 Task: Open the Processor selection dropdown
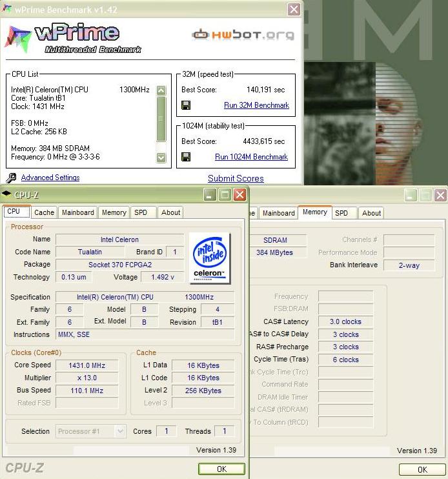[x=120, y=431]
